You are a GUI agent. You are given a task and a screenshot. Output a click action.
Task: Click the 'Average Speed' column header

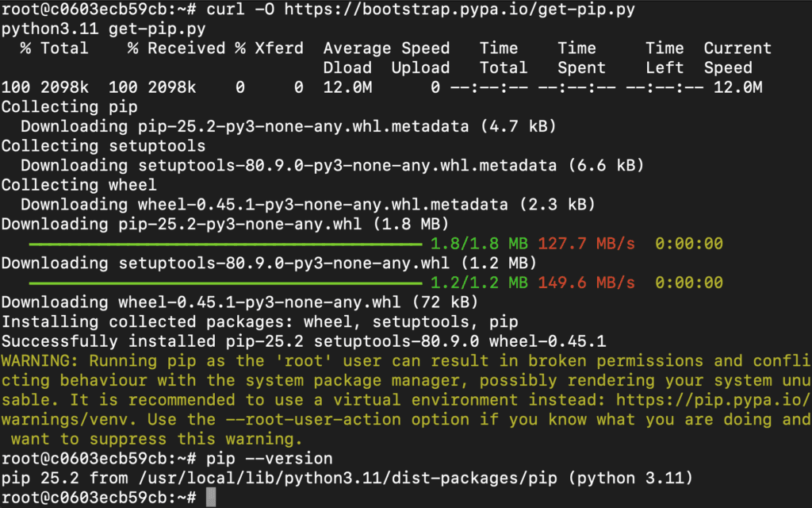pos(386,48)
